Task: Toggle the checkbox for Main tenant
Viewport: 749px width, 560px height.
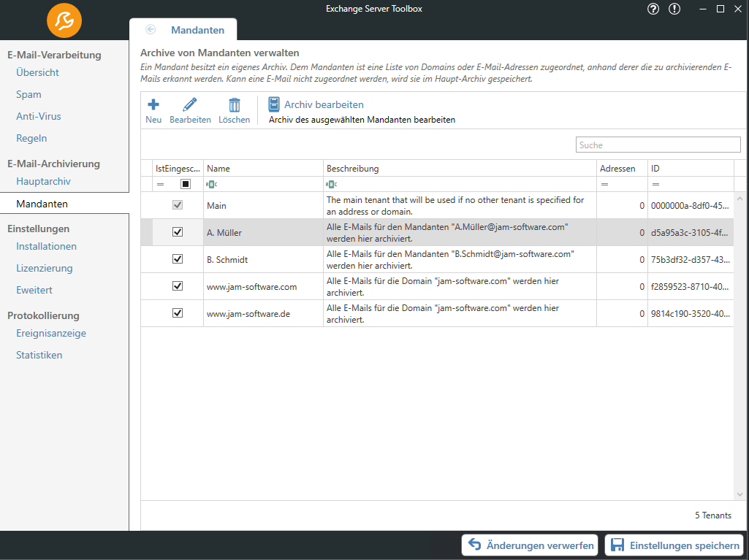Action: click(x=178, y=205)
